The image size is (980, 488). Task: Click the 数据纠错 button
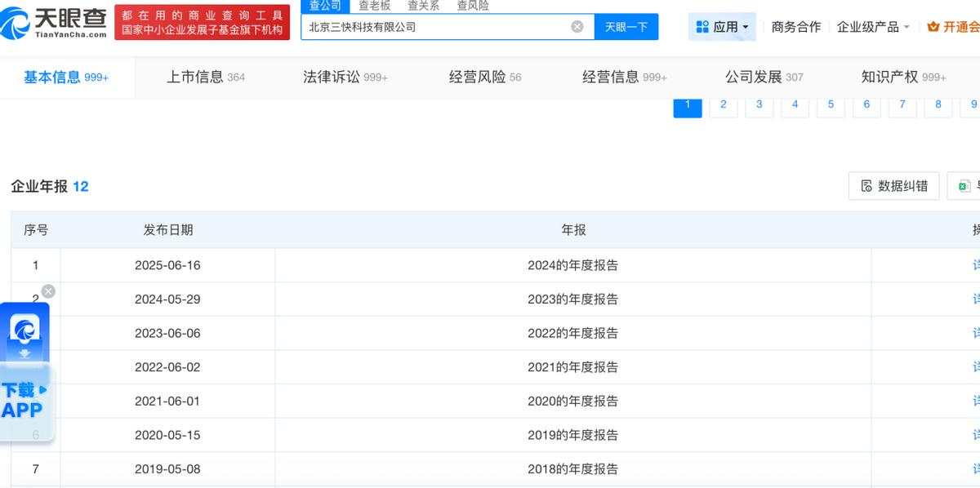pos(893,186)
